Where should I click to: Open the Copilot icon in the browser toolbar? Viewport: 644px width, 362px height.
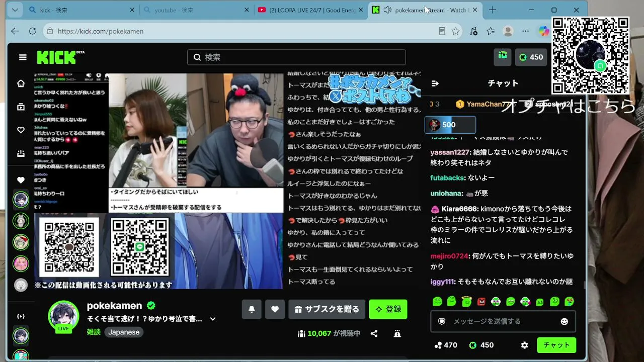coord(544,31)
